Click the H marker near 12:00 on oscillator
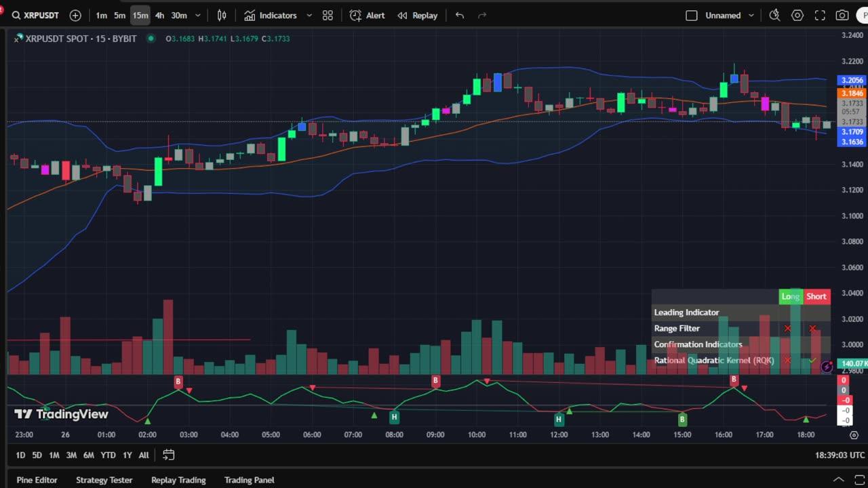Viewport: 868px width, 488px height. click(x=559, y=420)
